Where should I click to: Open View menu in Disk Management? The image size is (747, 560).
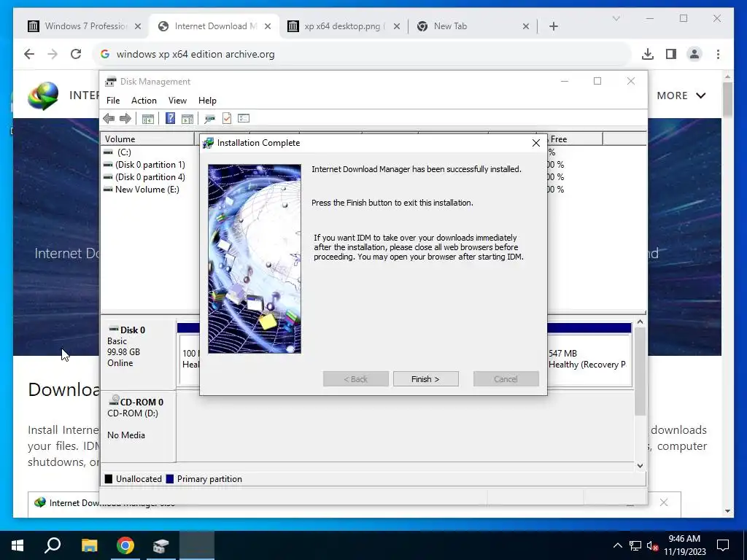click(x=177, y=101)
